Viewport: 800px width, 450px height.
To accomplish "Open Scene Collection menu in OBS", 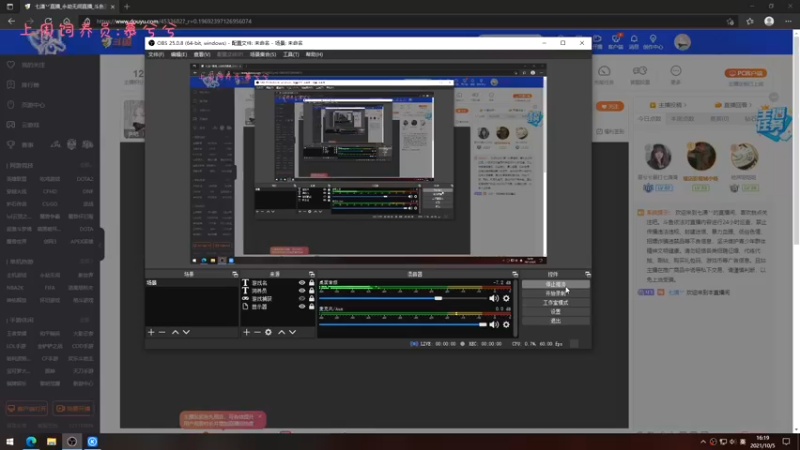I will (263, 54).
